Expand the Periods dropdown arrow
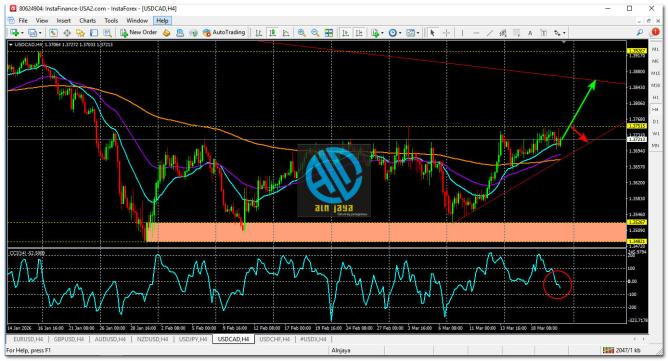Image resolution: width=668 pixels, height=361 pixels. tap(400, 33)
